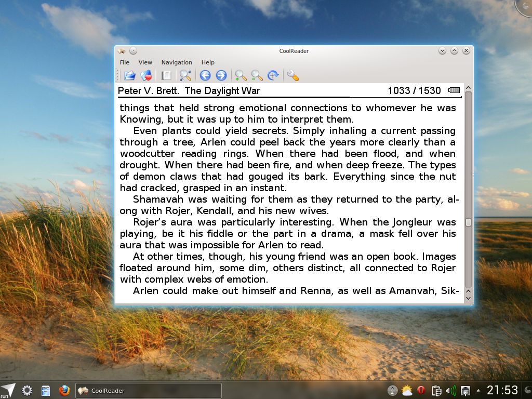The width and height of the screenshot is (532, 399).
Task: Click the moon icon right of the clock
Action: (x=528, y=390)
